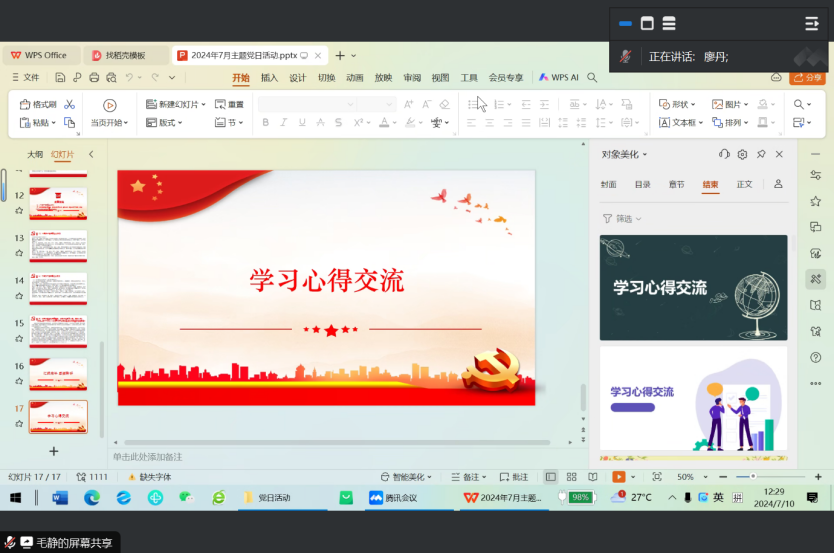This screenshot has width=834, height=553.
Task: Open settings gear in 对象美化 panel
Action: click(742, 154)
